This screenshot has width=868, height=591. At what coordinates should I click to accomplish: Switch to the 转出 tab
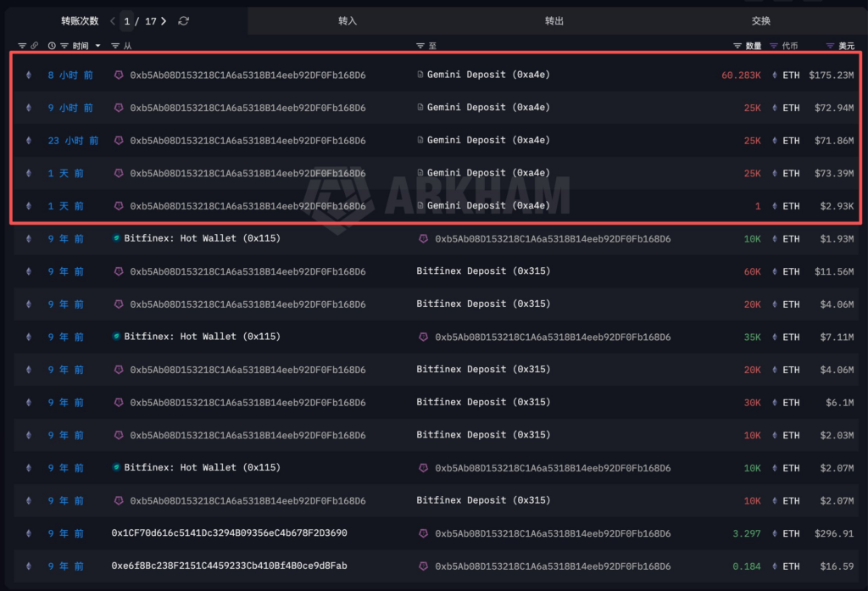tap(554, 21)
